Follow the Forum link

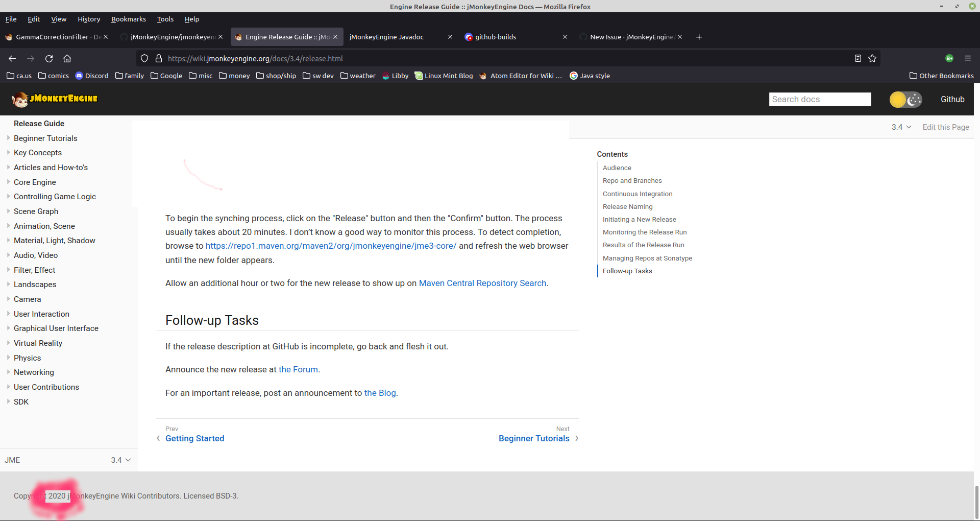(298, 369)
